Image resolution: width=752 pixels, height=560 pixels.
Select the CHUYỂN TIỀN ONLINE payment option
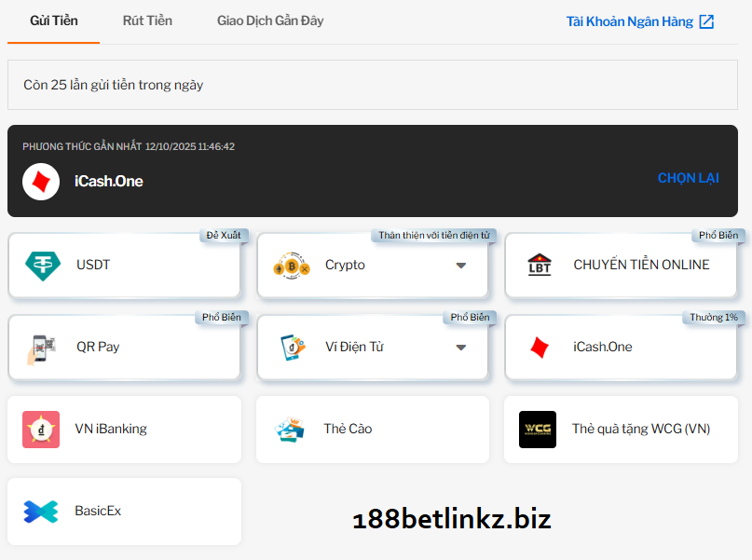tap(641, 266)
